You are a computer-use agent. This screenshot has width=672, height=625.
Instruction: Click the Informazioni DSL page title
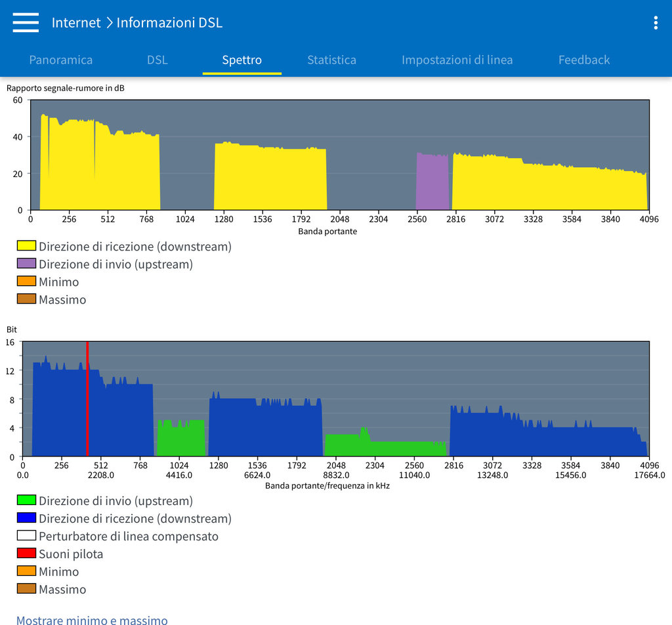click(x=169, y=23)
